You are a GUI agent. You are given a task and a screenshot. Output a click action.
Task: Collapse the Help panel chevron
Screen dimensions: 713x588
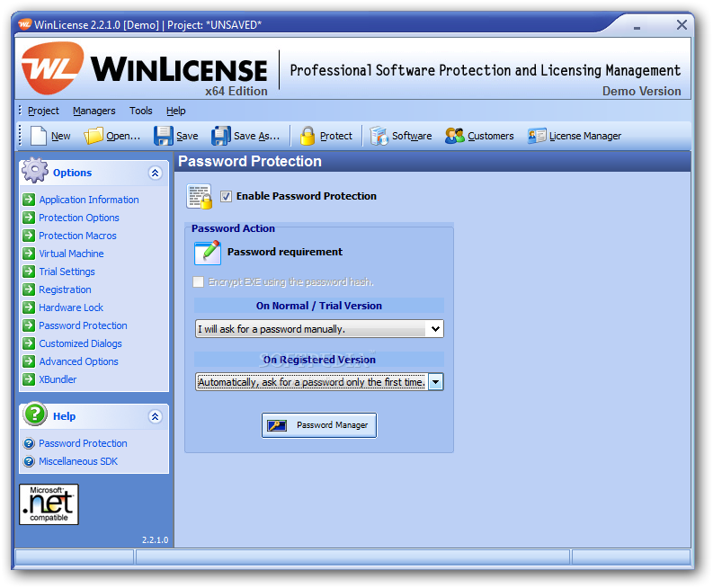[155, 416]
